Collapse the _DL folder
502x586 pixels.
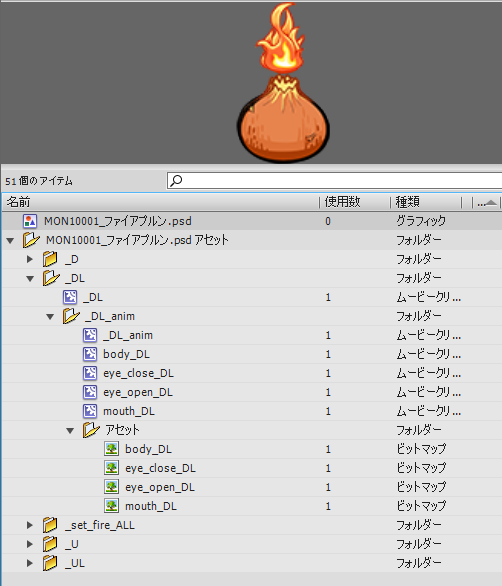click(30, 278)
